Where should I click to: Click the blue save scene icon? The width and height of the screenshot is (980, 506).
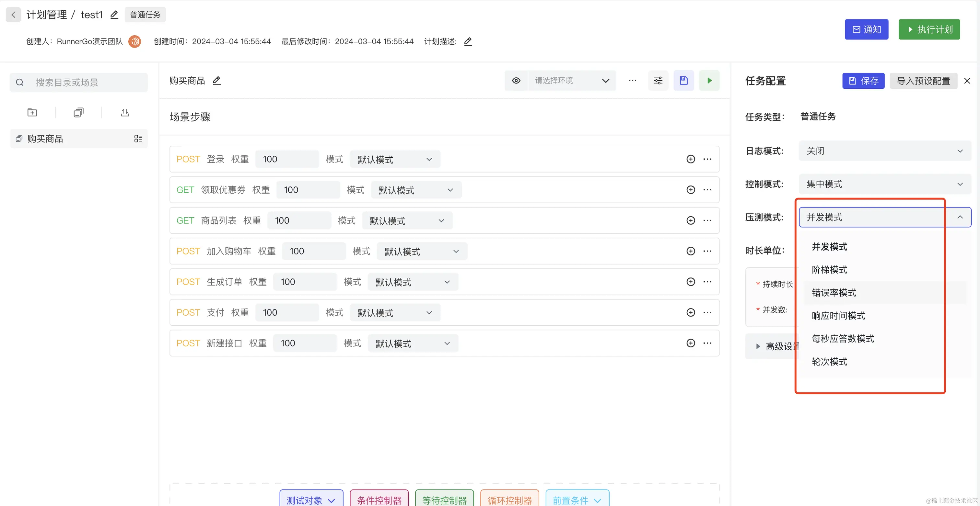point(683,81)
